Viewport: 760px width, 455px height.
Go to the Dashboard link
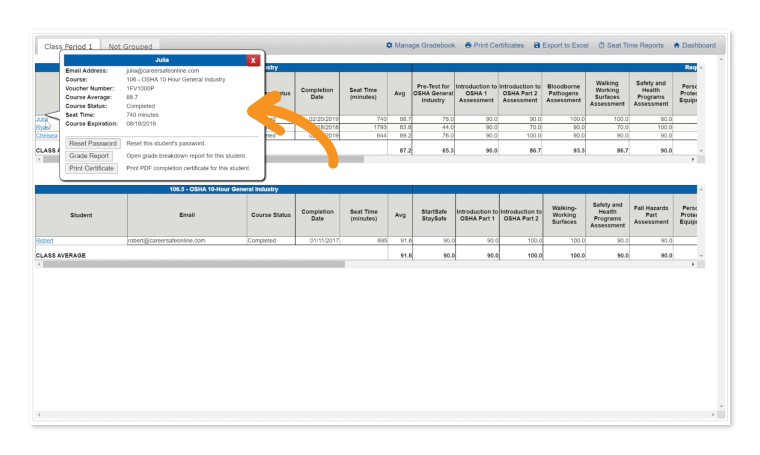point(699,45)
